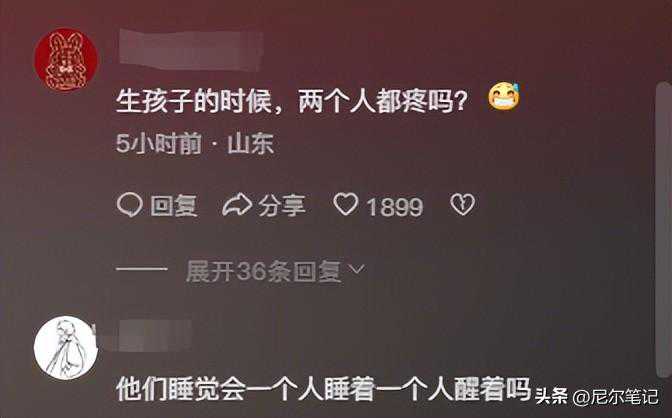Click the share arrow icon
Image resolution: width=672 pixels, height=418 pixels.
237,204
